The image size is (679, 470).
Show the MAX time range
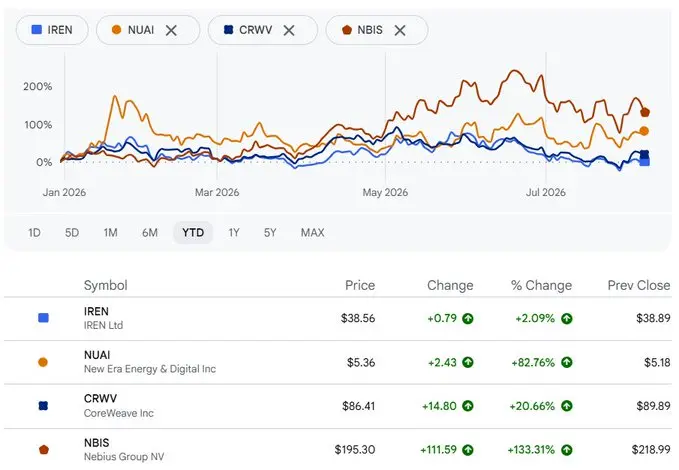[312, 233]
